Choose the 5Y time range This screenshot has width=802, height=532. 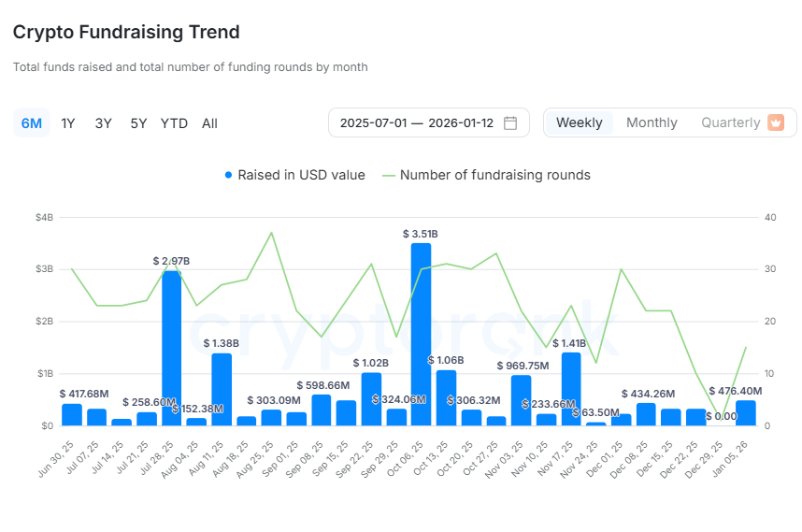point(138,123)
